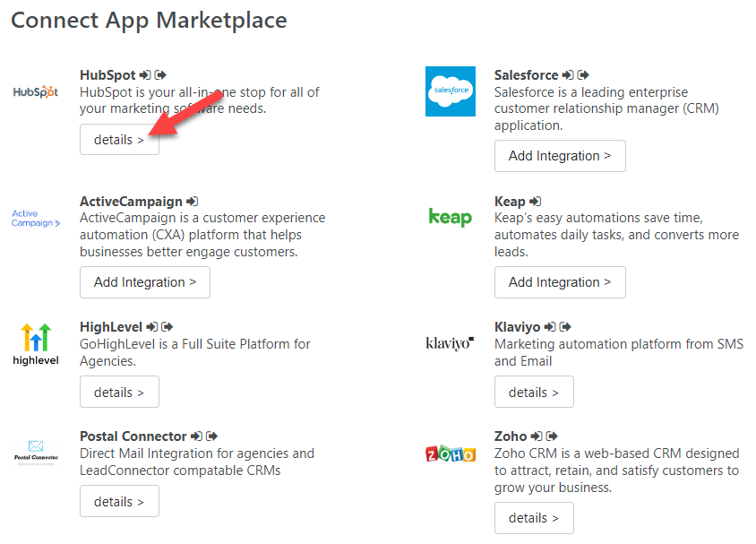756x544 pixels.
Task: Click the Klaviyo logo
Action: 450,343
